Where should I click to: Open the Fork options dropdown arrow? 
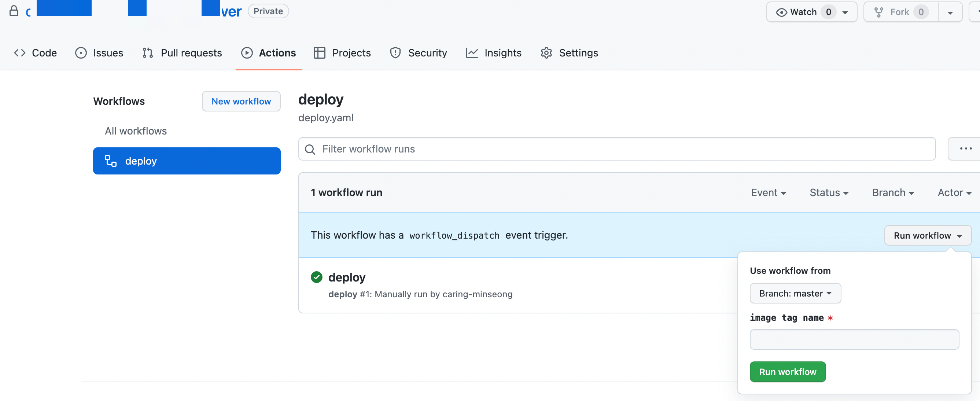950,12
